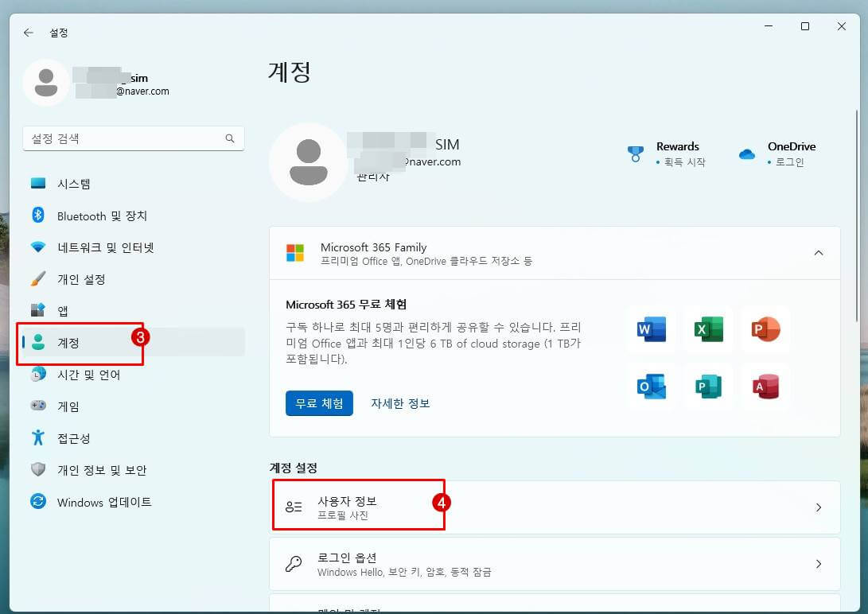868x614 pixels.
Task: Click the Microsoft Rewards icon
Action: click(636, 154)
